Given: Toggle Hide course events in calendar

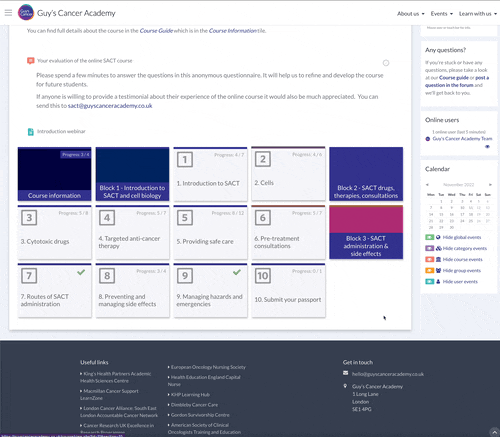Looking at the screenshot, I should (x=463, y=259).
